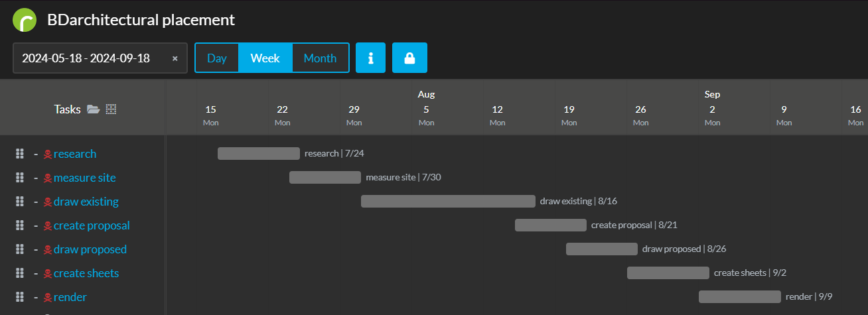Click the info button in the toolbar
The height and width of the screenshot is (315, 868).
point(371,58)
